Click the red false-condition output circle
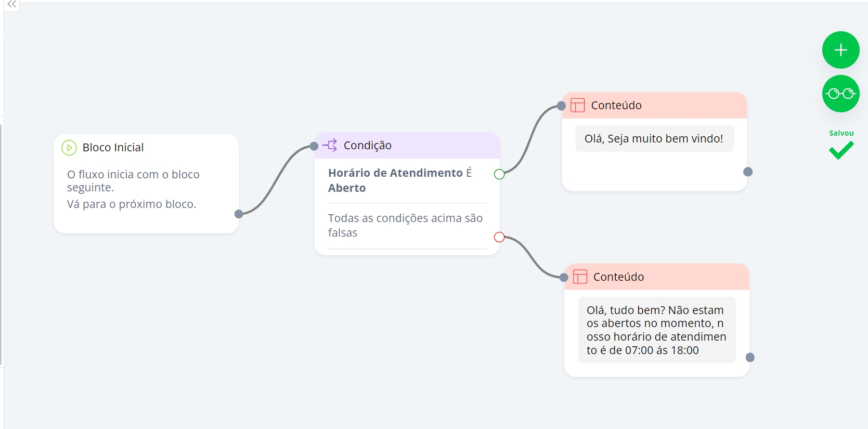 coord(499,237)
